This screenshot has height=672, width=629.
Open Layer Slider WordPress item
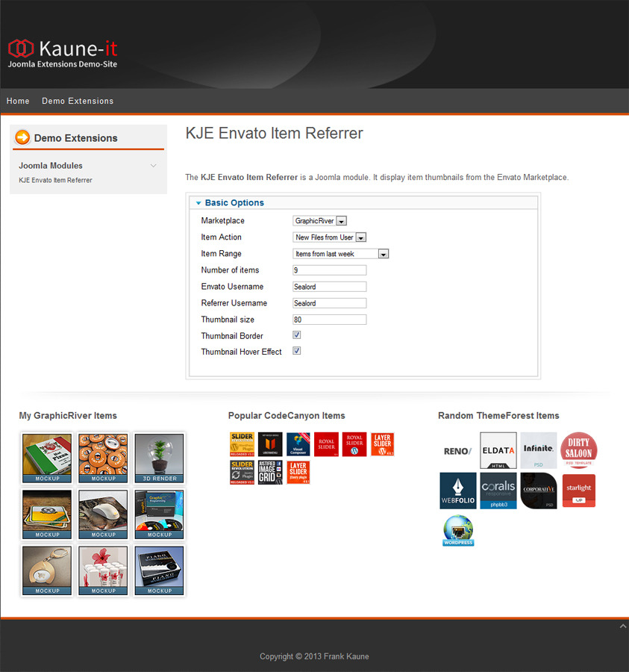382,444
